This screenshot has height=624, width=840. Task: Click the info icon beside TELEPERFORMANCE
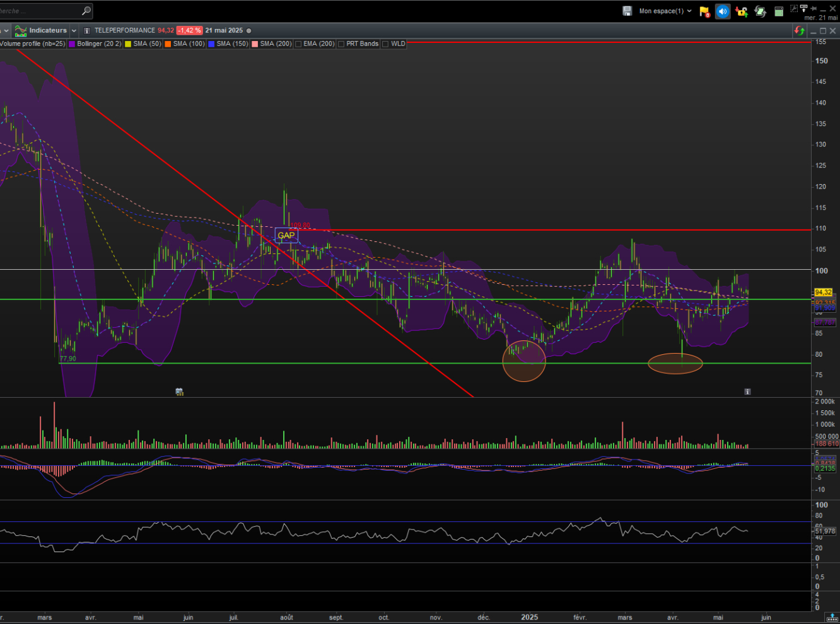click(87, 30)
